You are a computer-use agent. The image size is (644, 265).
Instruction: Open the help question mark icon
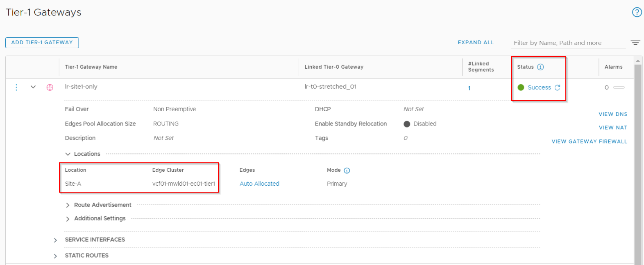637,12
